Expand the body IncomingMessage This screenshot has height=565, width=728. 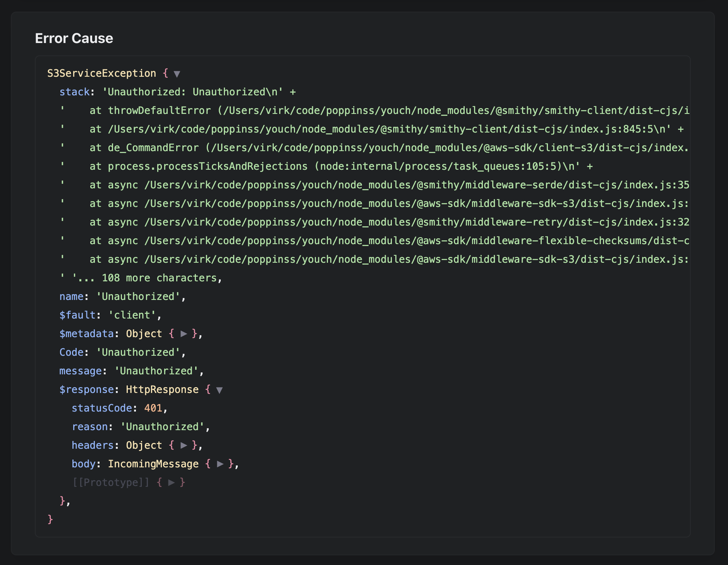(x=220, y=464)
